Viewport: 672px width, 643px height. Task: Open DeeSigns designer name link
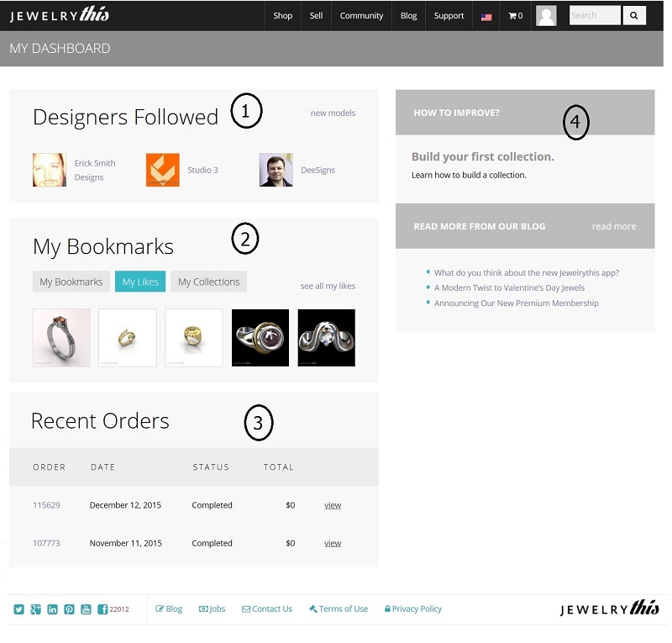click(x=318, y=170)
